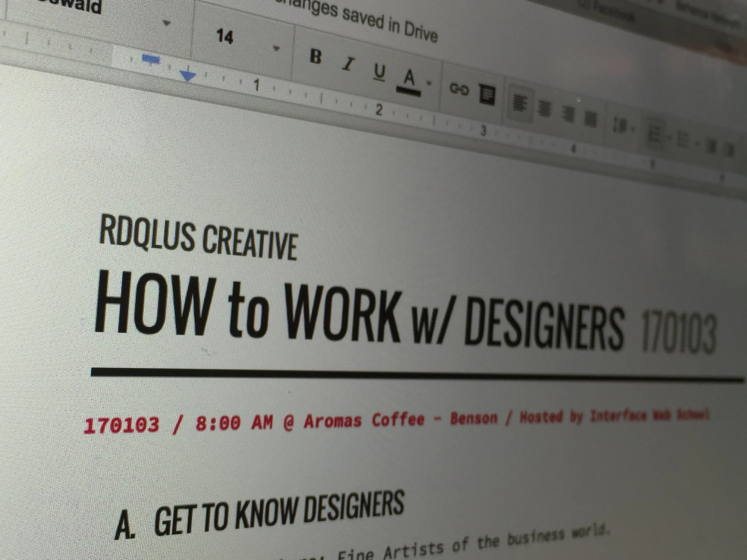Image resolution: width=747 pixels, height=560 pixels.
Task: Expand the text color arrow next to A
Action: (429, 83)
